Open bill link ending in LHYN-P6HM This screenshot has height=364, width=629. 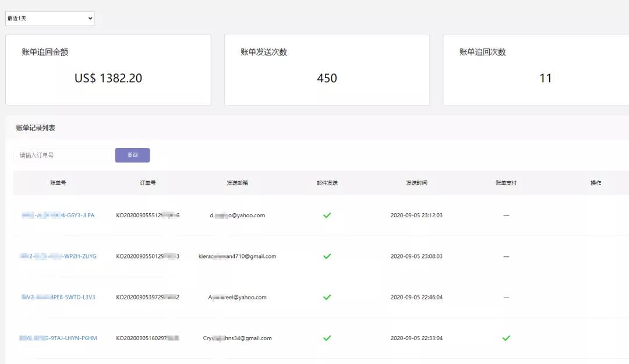coord(58,338)
